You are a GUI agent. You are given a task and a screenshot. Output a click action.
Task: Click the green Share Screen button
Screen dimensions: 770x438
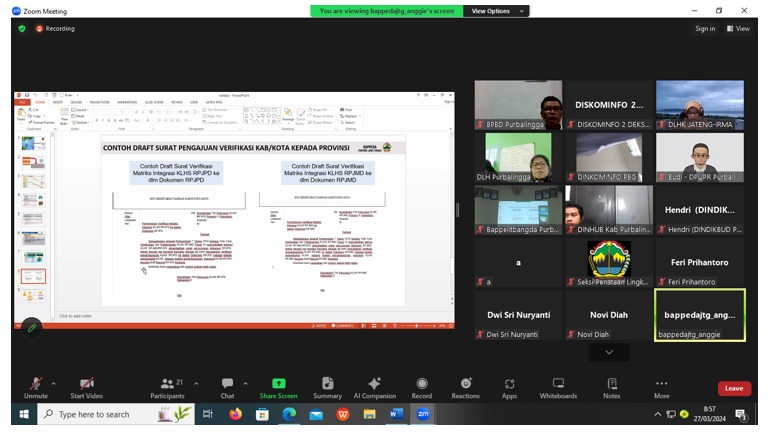point(278,387)
